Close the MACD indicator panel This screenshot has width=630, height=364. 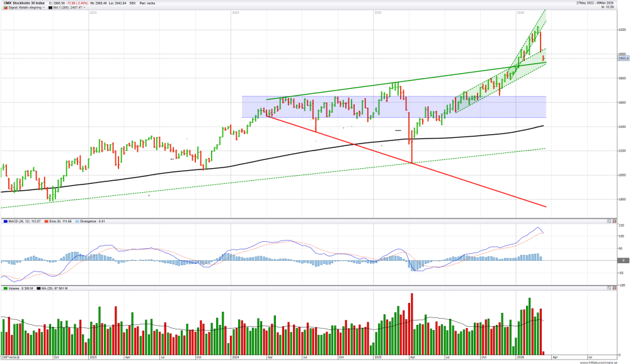coord(614,221)
